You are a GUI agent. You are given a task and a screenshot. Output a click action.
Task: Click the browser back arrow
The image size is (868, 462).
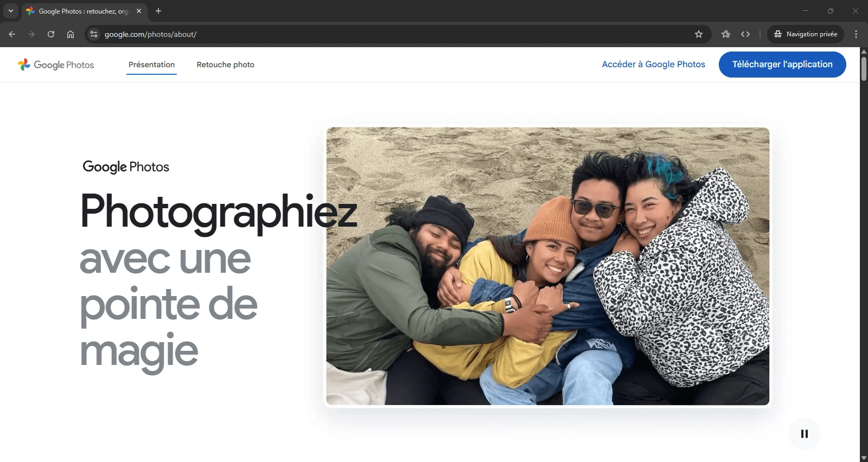click(x=12, y=34)
